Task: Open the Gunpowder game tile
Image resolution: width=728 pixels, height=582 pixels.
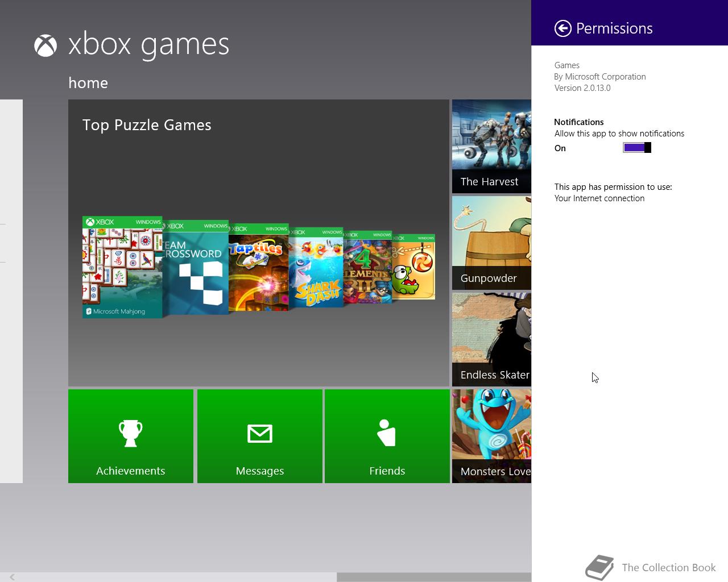Action: coord(491,243)
